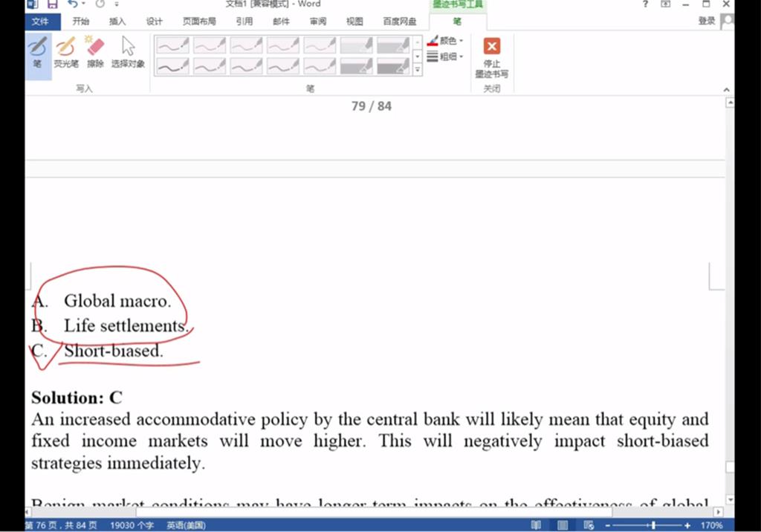Pick the seventh highlighter style in bottom gallery row

tap(394, 66)
